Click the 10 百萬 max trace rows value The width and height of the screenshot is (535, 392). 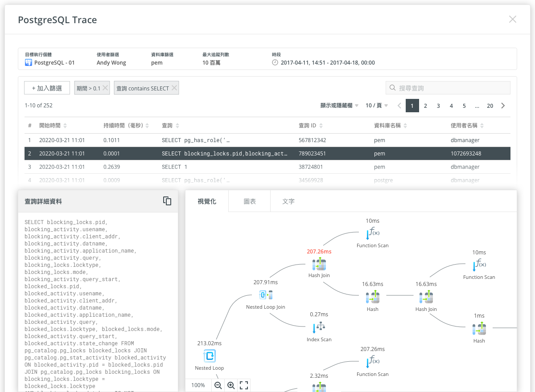[x=211, y=63]
